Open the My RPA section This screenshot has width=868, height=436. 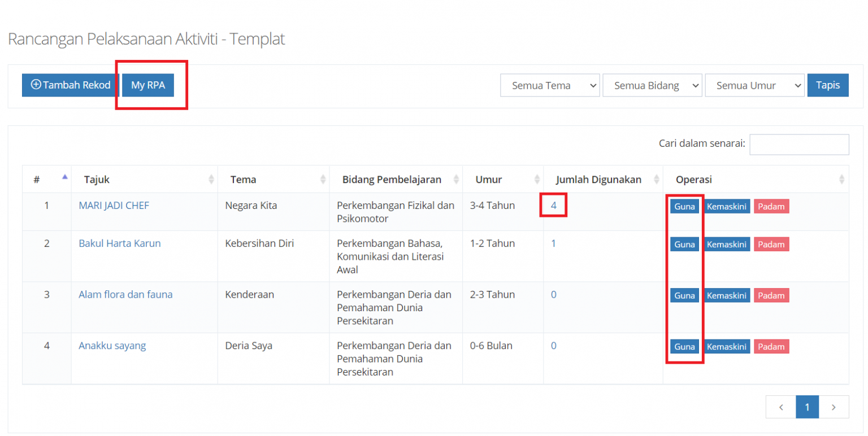point(147,85)
